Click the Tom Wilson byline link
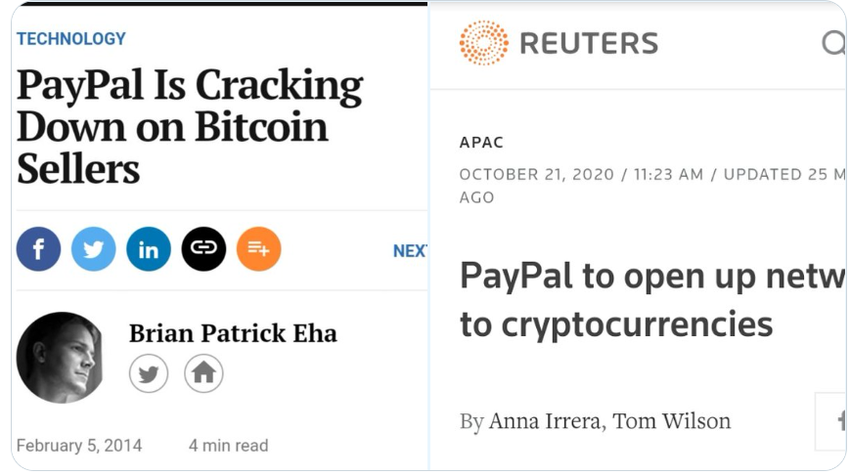Viewport: 850px width, 475px height. 671,421
